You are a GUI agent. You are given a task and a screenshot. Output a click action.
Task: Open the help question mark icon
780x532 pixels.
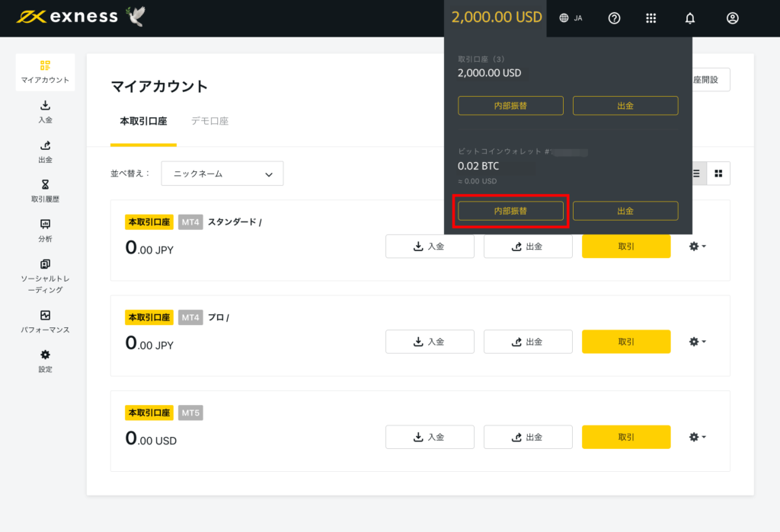point(614,18)
